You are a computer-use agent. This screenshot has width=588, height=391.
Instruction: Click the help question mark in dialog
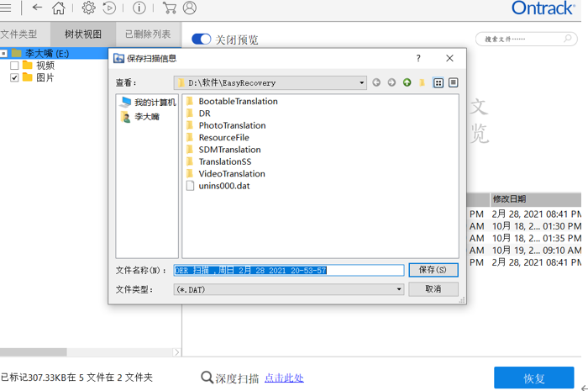tap(418, 58)
